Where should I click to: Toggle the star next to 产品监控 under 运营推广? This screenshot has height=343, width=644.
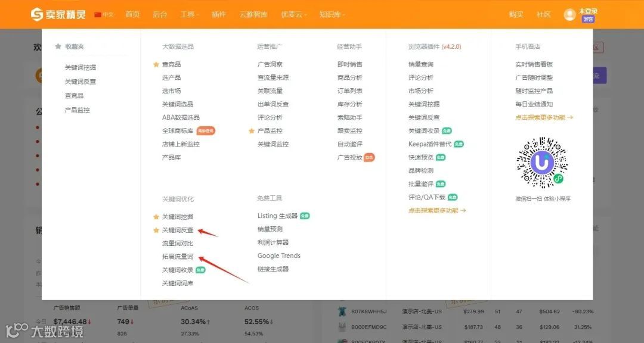[x=250, y=130]
